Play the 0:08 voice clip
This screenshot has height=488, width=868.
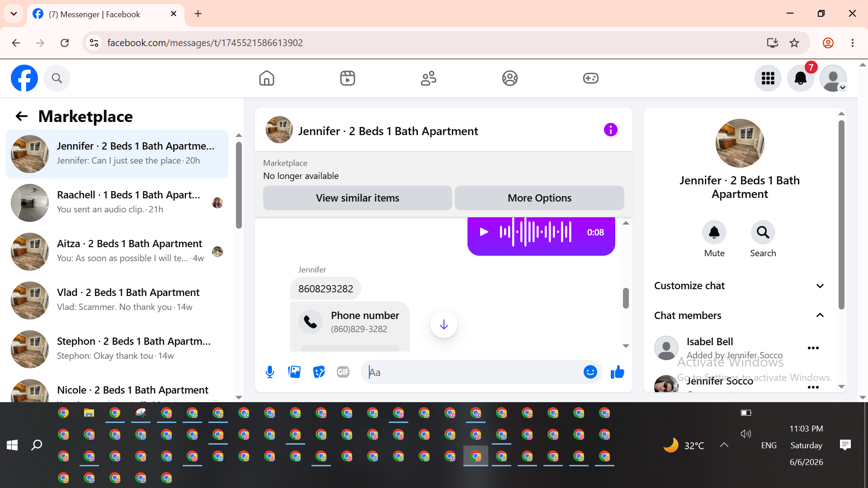[484, 232]
